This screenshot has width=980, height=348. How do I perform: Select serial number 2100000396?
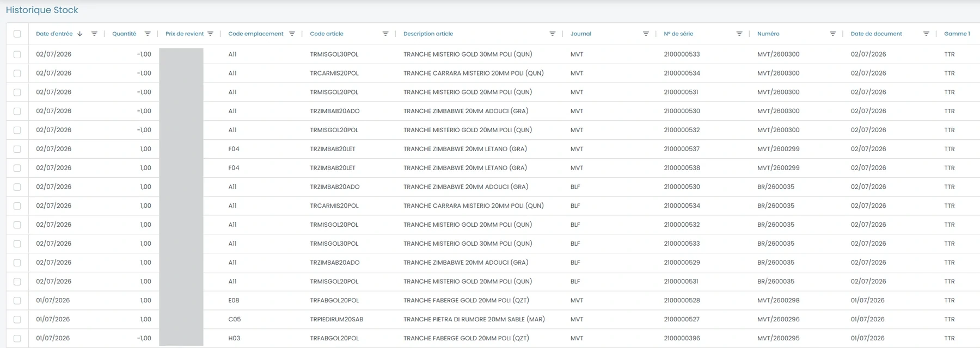[x=682, y=338]
